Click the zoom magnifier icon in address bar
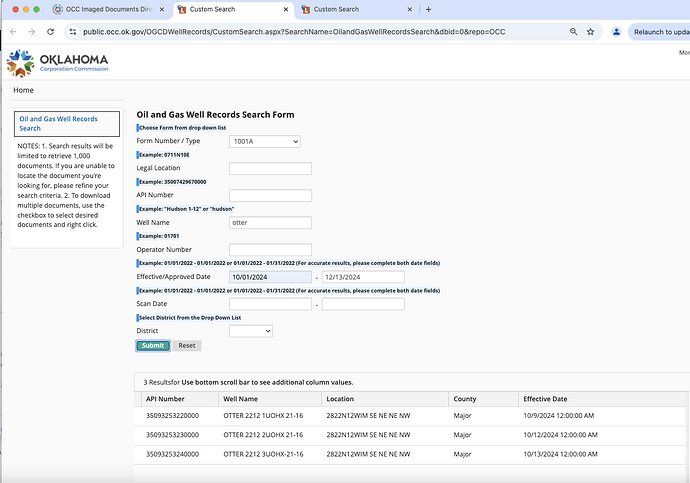This screenshot has height=483, width=690. pos(573,32)
